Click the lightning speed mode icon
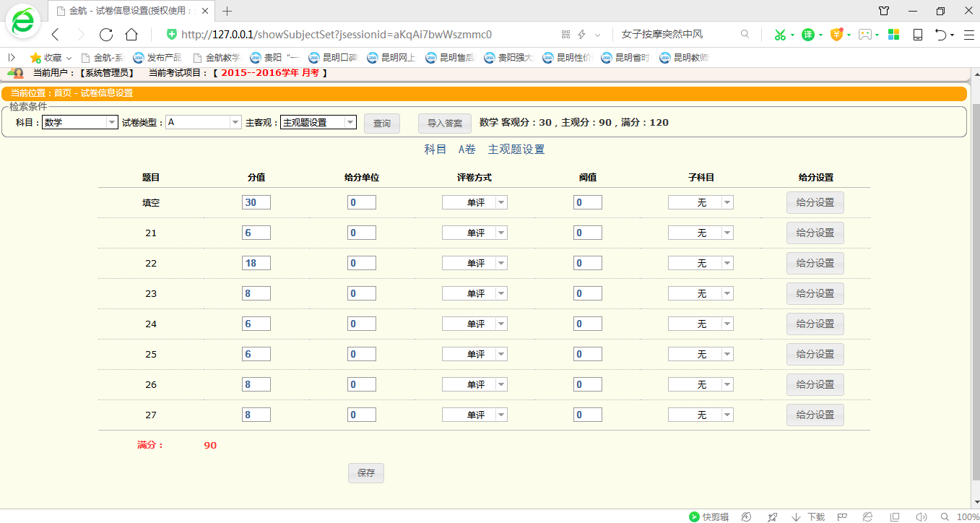Image resolution: width=980 pixels, height=523 pixels. pyautogui.click(x=581, y=35)
